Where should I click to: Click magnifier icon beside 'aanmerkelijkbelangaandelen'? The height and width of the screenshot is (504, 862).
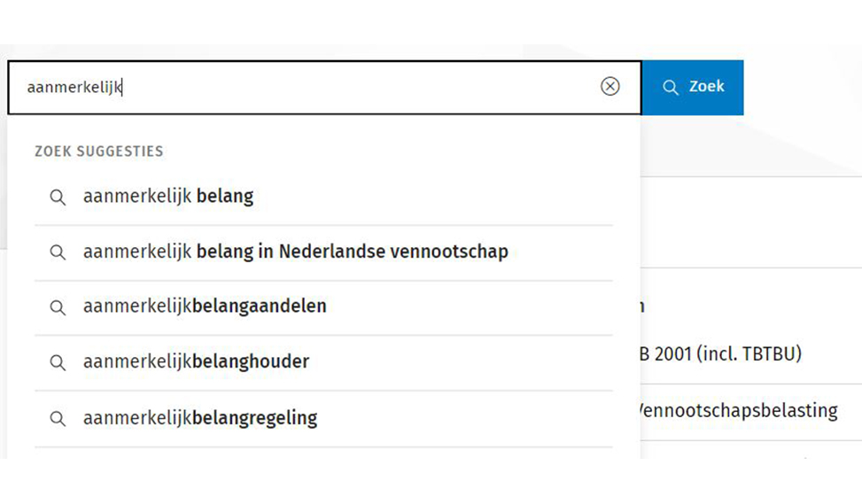(58, 307)
